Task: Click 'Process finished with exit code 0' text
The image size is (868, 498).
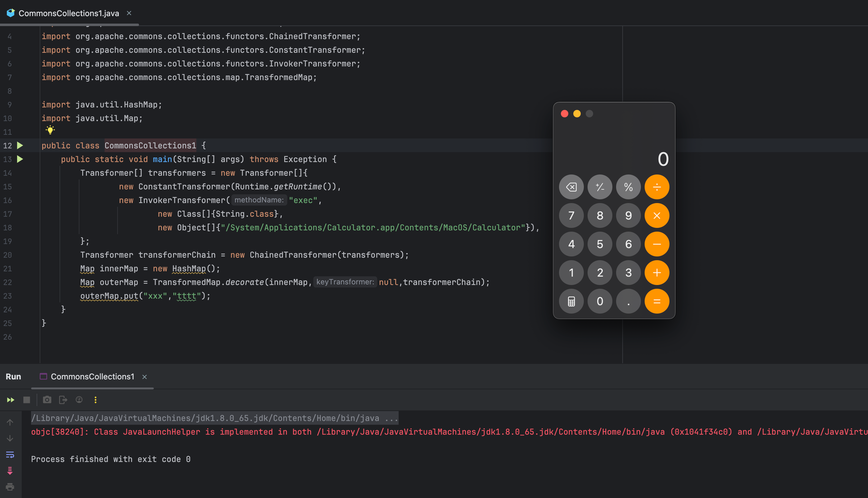Action: coord(111,459)
